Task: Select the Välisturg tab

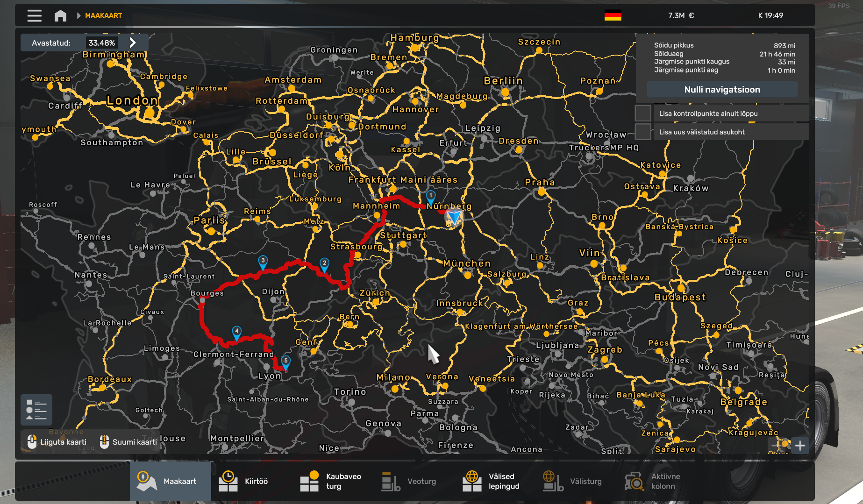Action: click(573, 481)
